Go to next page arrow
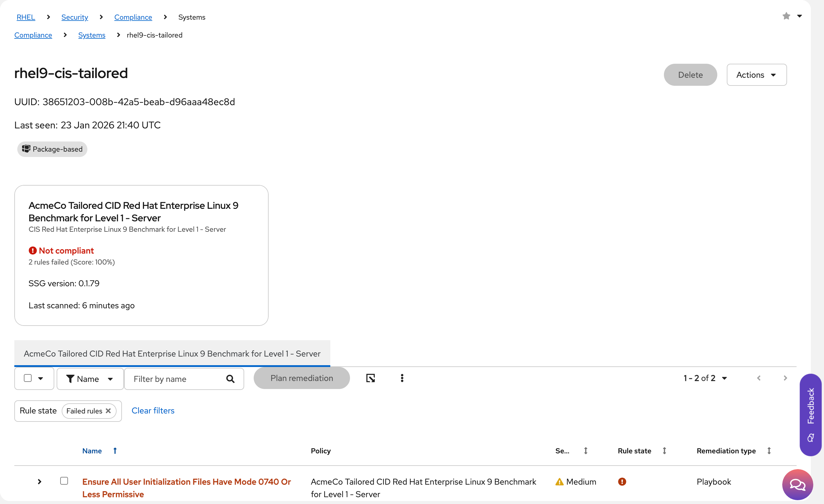 pyautogui.click(x=785, y=378)
